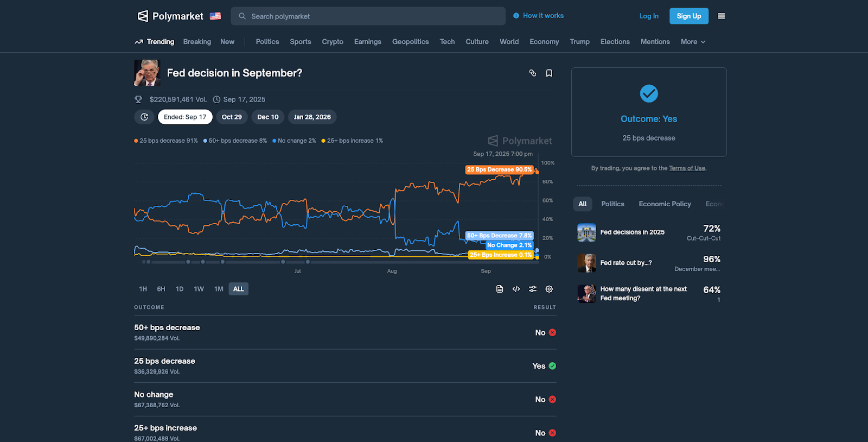Open the Terms of Use link
This screenshot has height=442, width=868.
pos(687,168)
